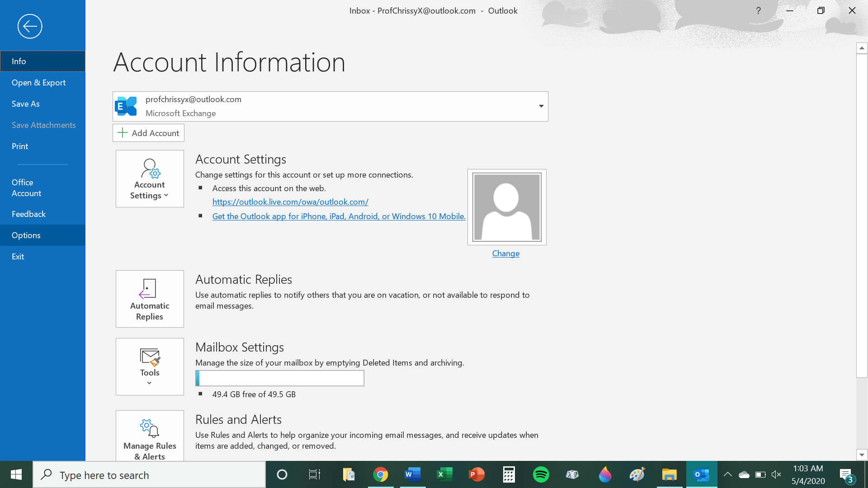Expand the account selector dropdown arrow
The width and height of the screenshot is (868, 488).
coord(541,106)
